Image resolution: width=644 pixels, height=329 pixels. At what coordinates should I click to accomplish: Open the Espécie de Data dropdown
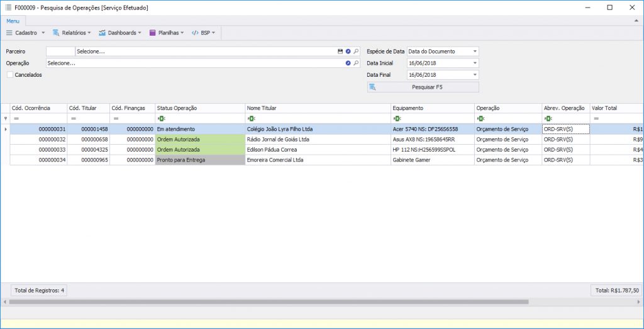click(x=475, y=52)
